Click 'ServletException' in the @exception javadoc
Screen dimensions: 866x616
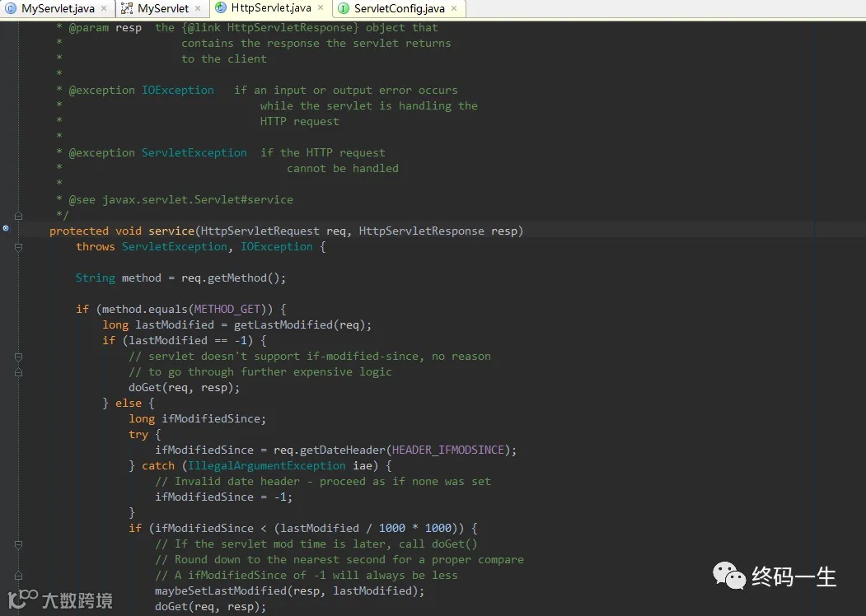(x=194, y=152)
